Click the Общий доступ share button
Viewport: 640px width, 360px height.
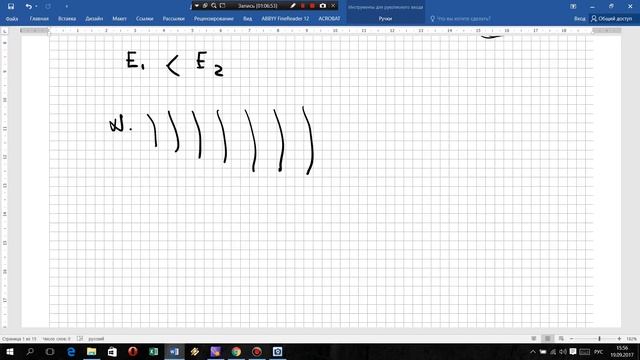point(611,19)
